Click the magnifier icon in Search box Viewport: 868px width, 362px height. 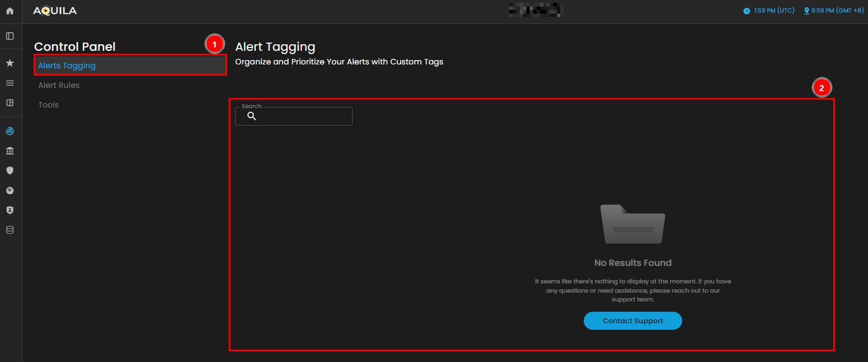click(x=251, y=116)
